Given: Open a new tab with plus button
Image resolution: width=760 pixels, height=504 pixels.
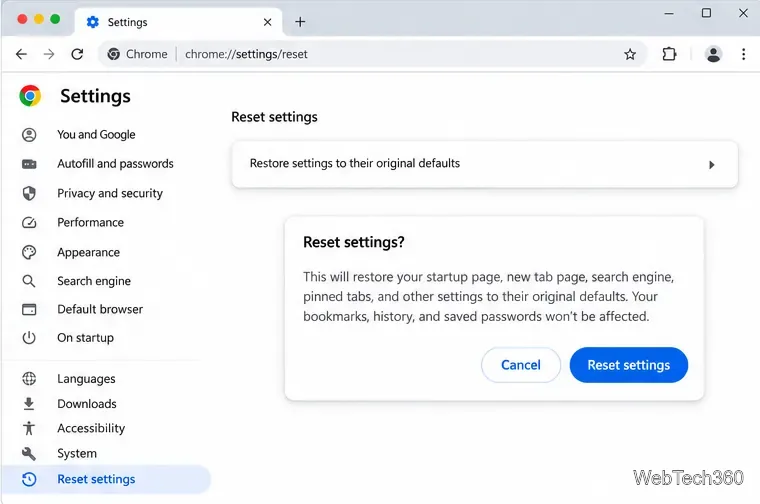Looking at the screenshot, I should [x=300, y=22].
